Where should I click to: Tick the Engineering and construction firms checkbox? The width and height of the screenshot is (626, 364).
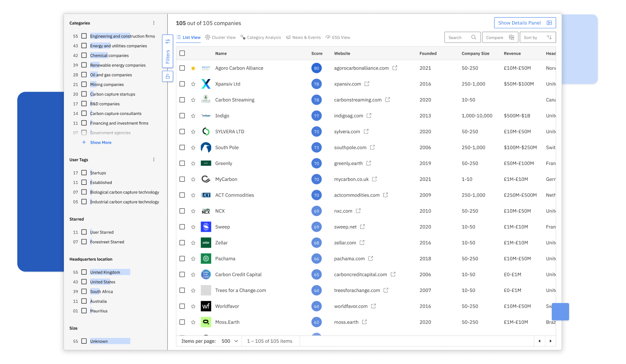84,36
